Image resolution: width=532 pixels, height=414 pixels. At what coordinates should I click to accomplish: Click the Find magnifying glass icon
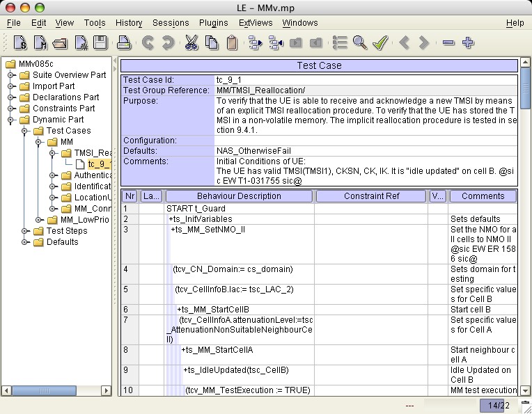(x=359, y=43)
